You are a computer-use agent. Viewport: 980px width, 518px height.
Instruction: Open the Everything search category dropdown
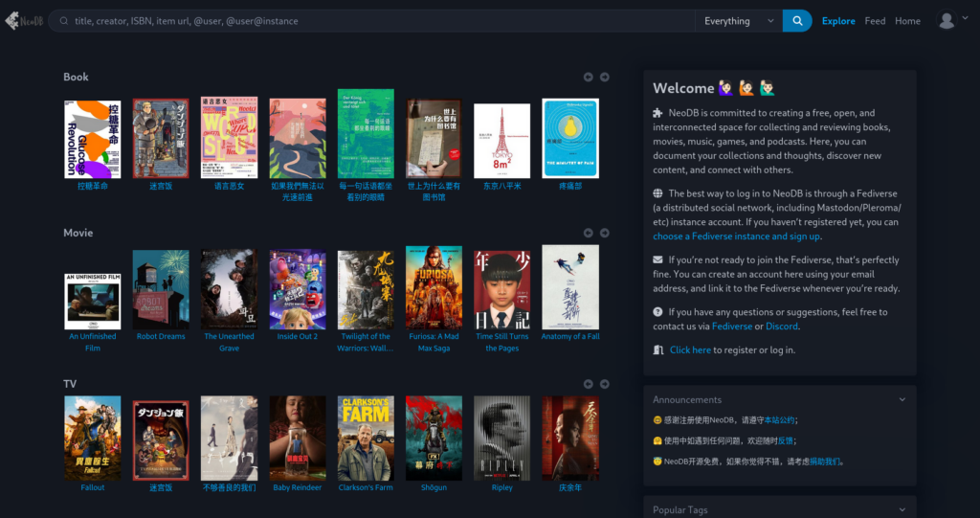click(x=738, y=21)
